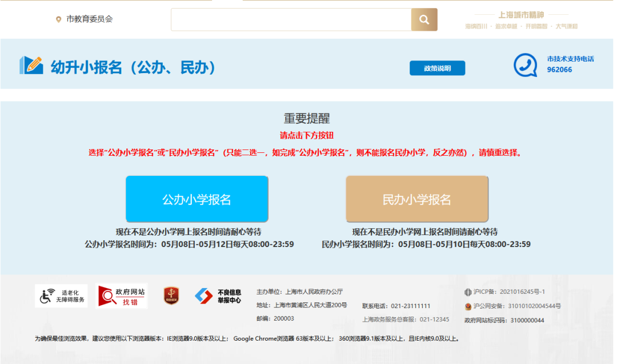Click the 政府网站找错 badge
The image size is (617, 364).
tap(122, 296)
